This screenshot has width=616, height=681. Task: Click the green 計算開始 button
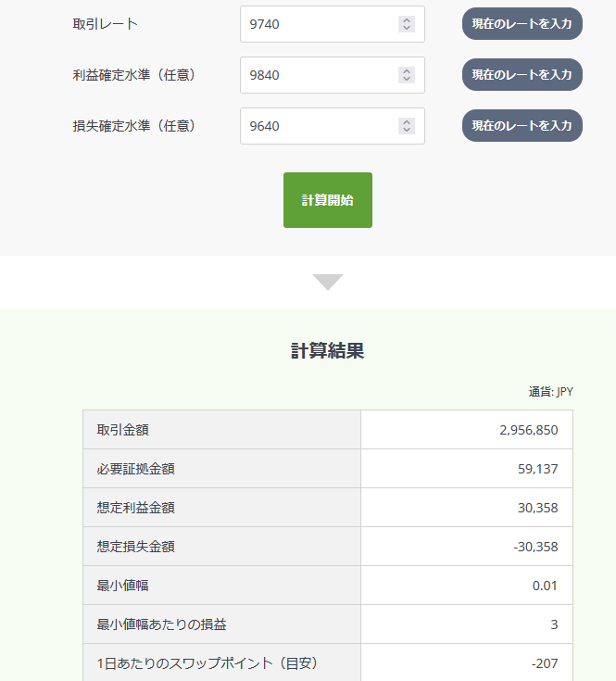click(x=327, y=200)
